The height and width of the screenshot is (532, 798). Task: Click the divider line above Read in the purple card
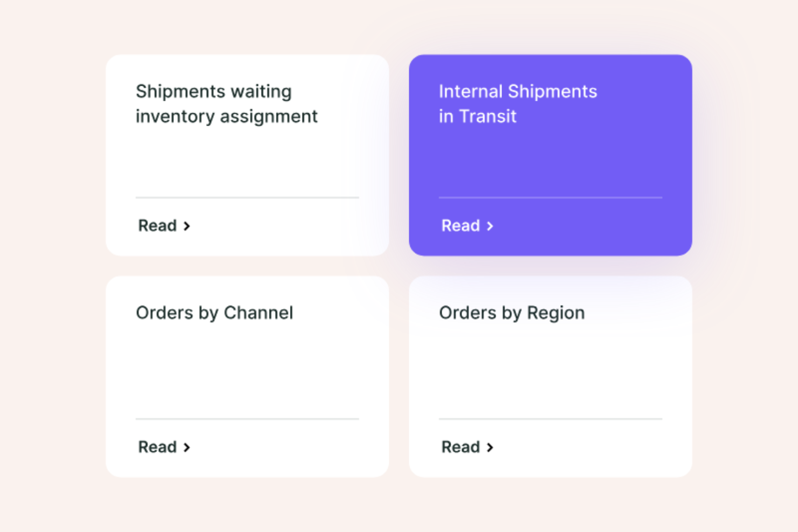pos(551,198)
